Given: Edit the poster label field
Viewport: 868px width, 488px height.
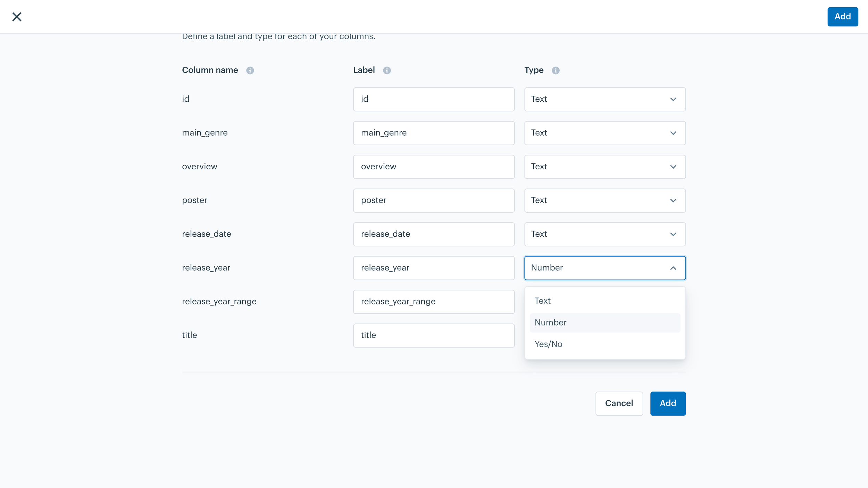Looking at the screenshot, I should pyautogui.click(x=434, y=201).
